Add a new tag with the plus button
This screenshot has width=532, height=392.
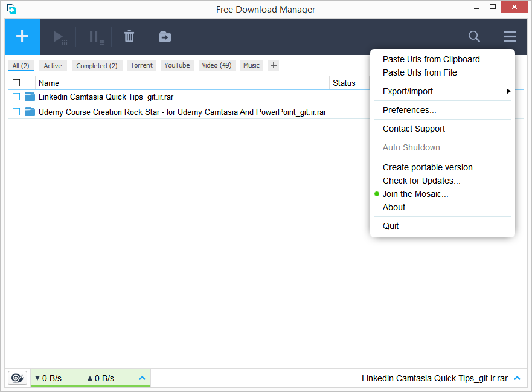click(274, 65)
